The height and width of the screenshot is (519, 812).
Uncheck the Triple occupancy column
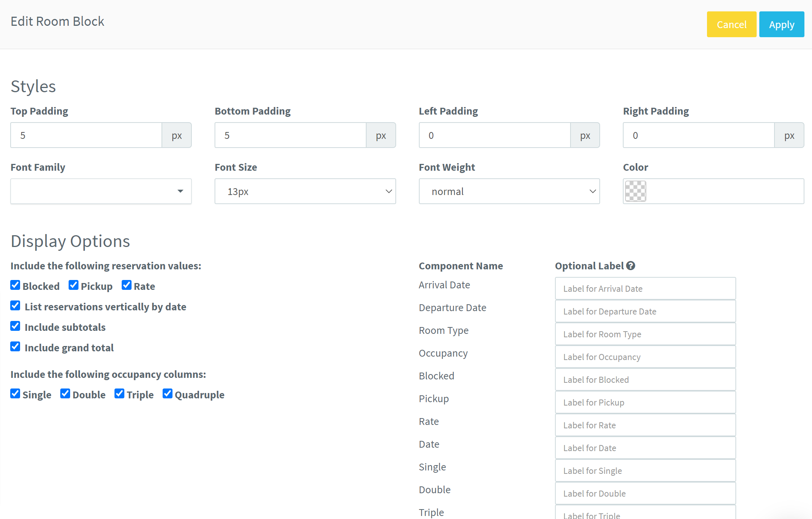tap(119, 393)
